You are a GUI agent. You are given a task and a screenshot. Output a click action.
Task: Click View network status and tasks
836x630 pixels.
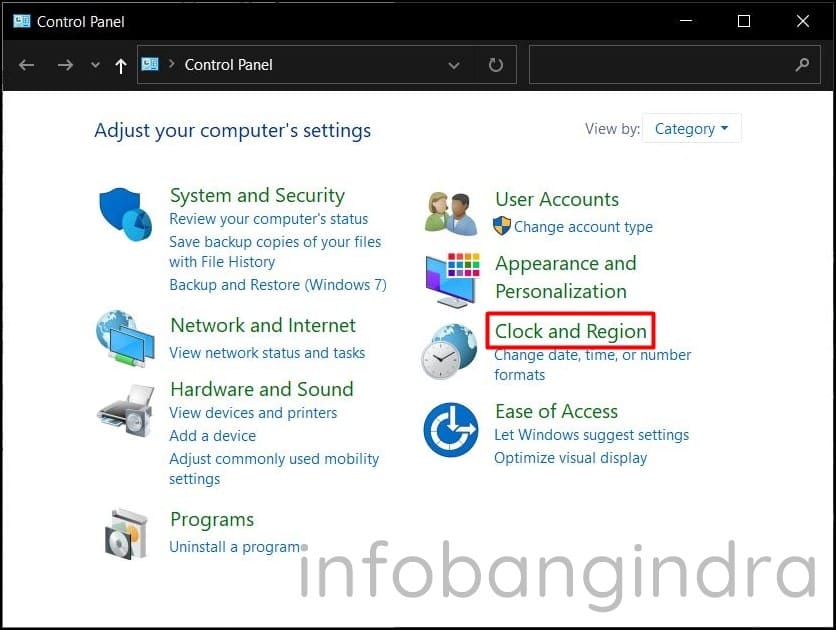(267, 353)
